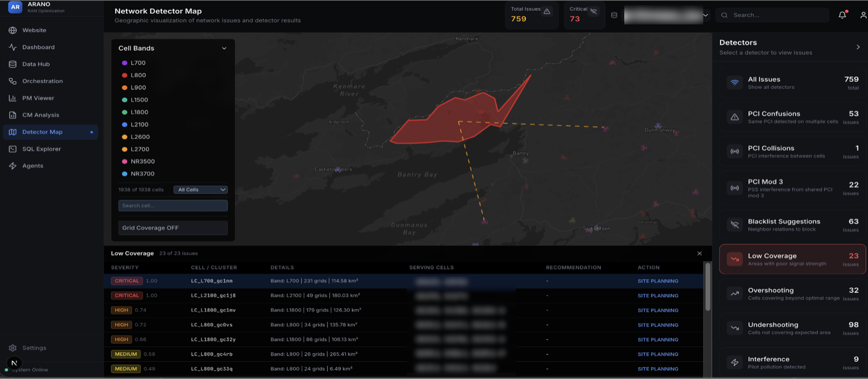This screenshot has width=868, height=379.
Task: Click Site Planning for LC_L1800_gc32y
Action: tap(658, 340)
